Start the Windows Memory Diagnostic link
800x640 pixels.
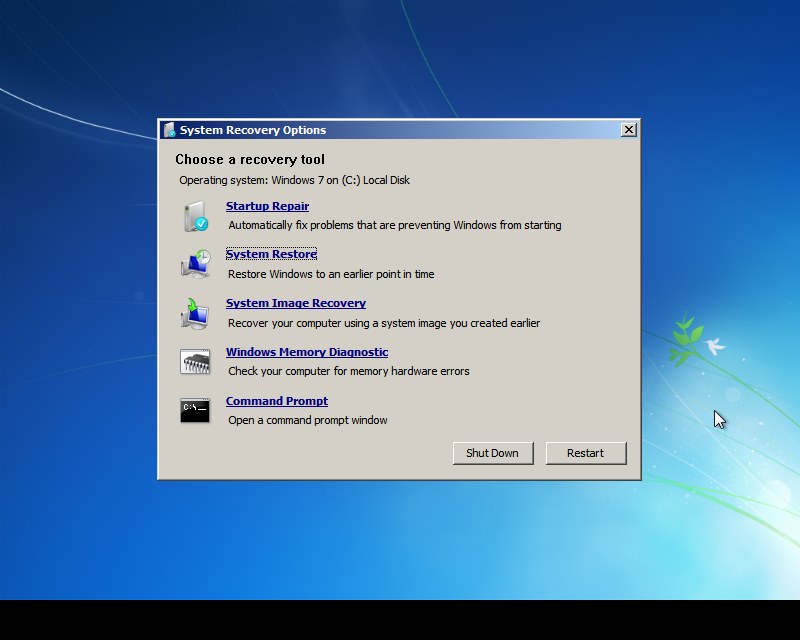point(307,352)
